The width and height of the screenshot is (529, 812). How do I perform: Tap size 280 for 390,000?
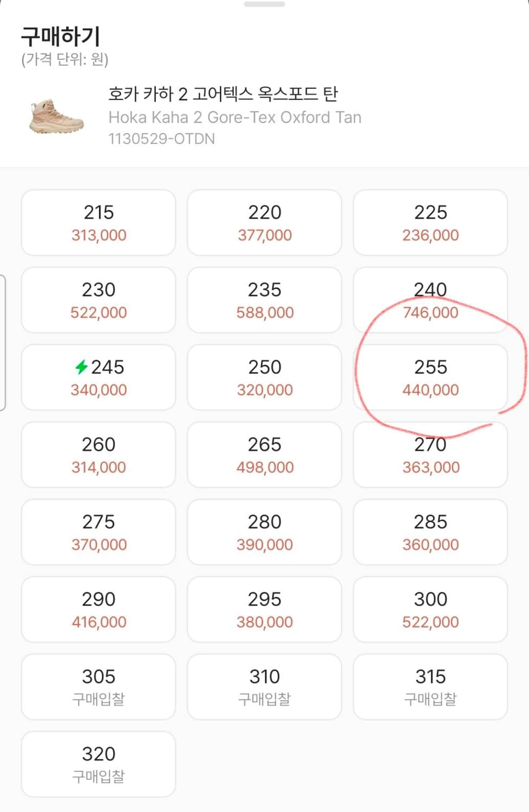pyautogui.click(x=265, y=533)
